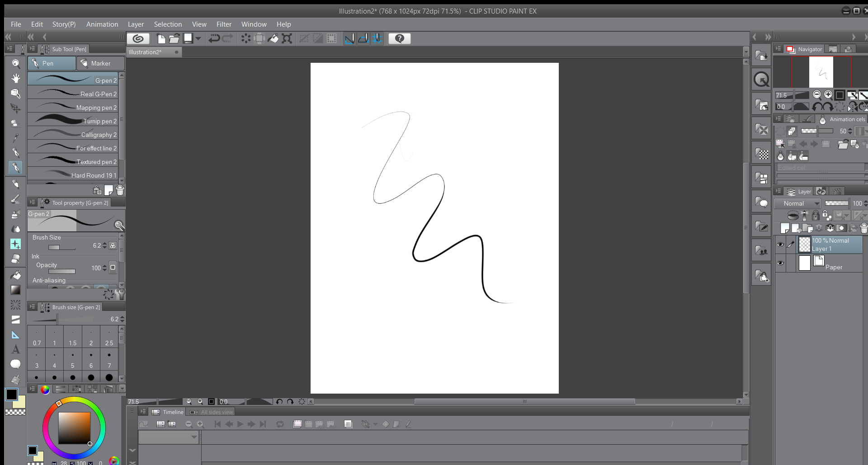Open the Animation menu
Image resolution: width=868 pixels, height=465 pixels.
pos(102,24)
